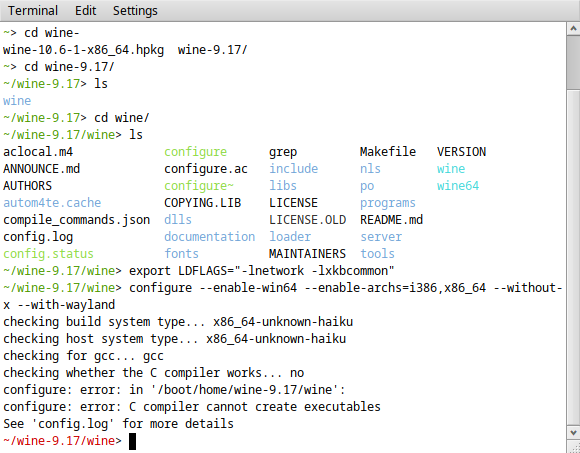Click the 'ANNOUNCE.md' file name

(41, 169)
